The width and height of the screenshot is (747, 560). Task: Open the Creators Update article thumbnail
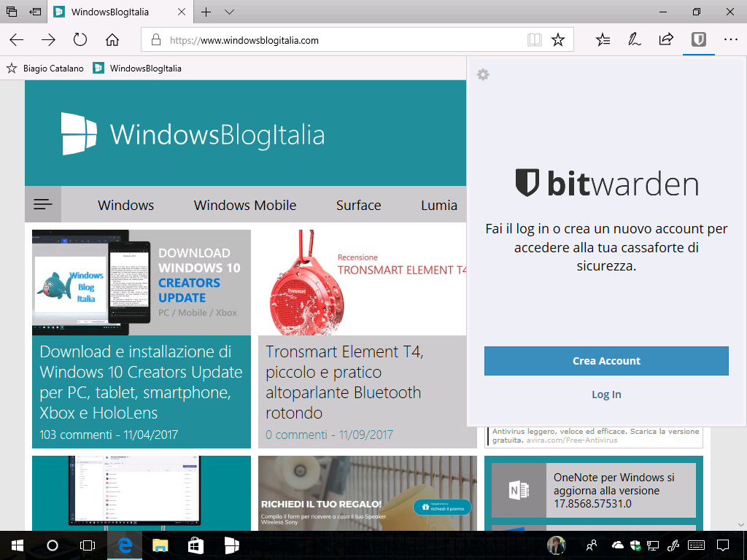tap(142, 283)
